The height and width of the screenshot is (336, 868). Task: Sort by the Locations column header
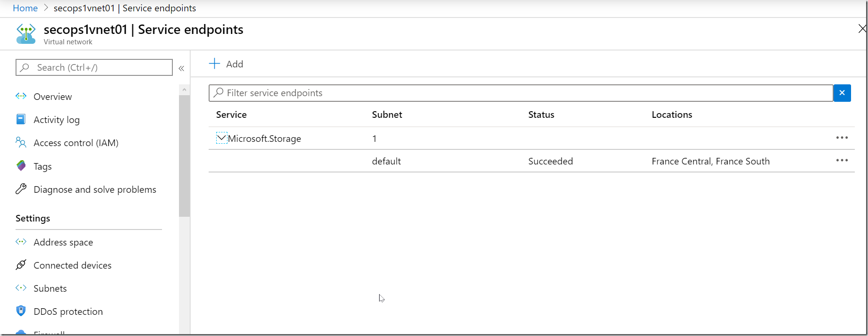pos(672,115)
